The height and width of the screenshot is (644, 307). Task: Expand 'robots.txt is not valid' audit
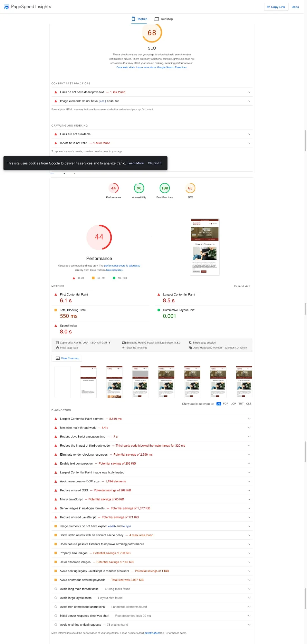tap(152, 143)
